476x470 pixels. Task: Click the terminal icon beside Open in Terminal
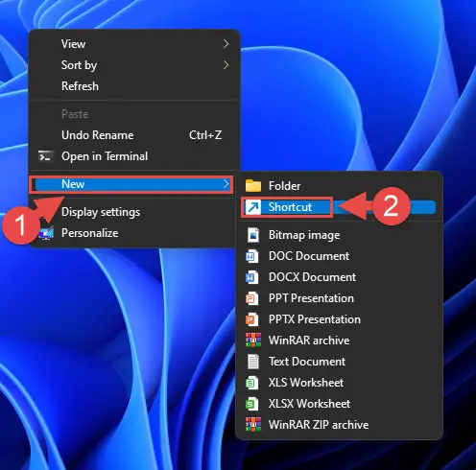[45, 156]
